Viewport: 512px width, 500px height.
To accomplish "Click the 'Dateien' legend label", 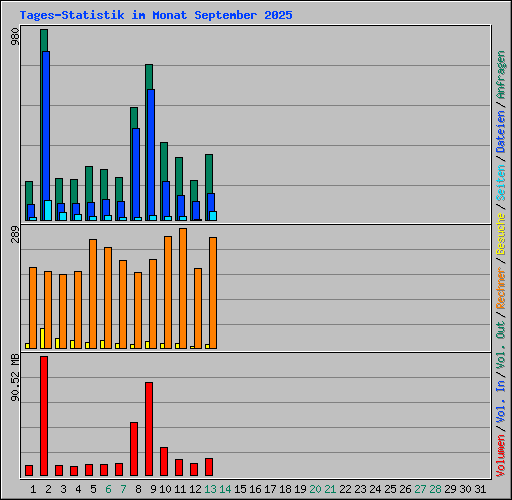I will point(500,131).
